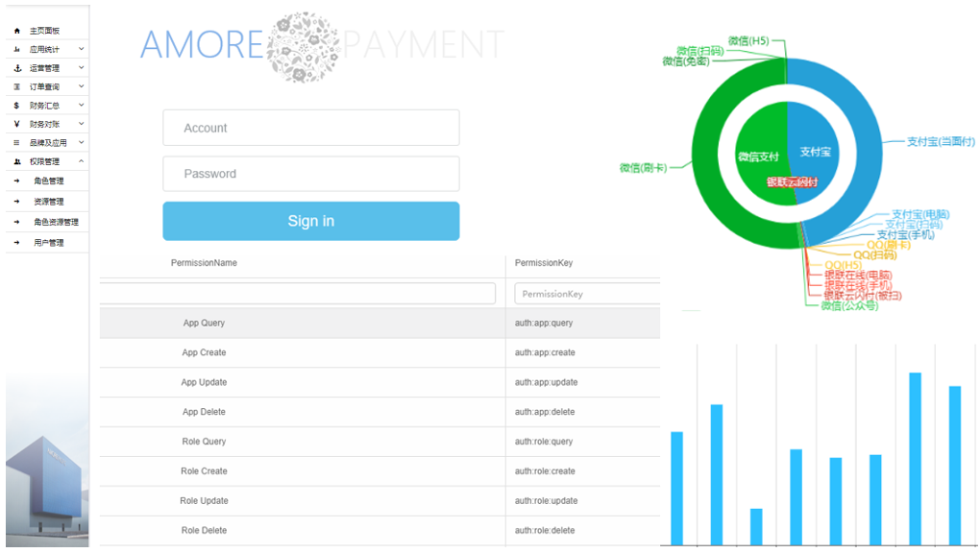This screenshot has height=553, width=980.
Task: Select the App Create row
Action: click(380, 352)
